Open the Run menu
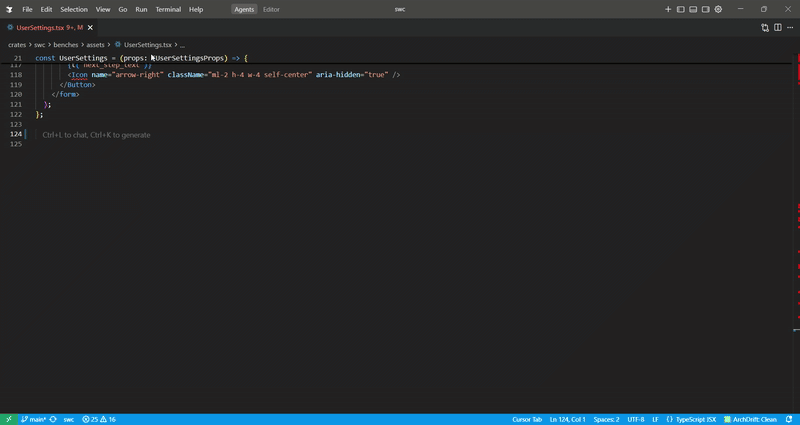This screenshot has width=800, height=425. (141, 9)
